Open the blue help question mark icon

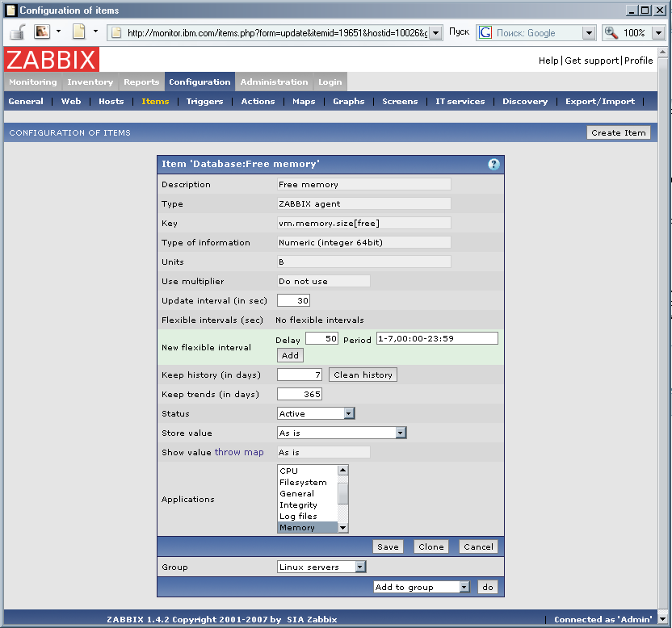click(493, 164)
